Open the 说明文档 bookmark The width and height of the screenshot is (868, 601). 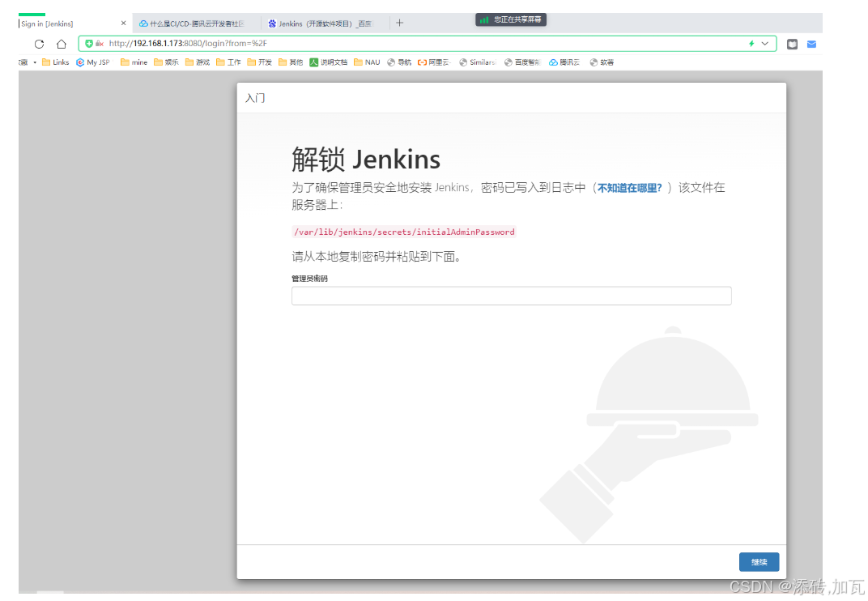click(x=328, y=62)
